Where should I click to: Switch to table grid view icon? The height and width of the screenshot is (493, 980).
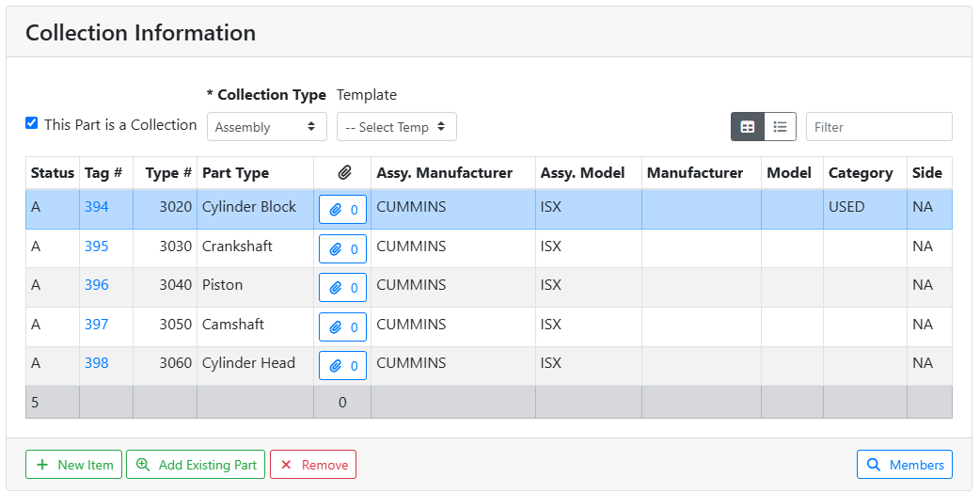tap(748, 127)
